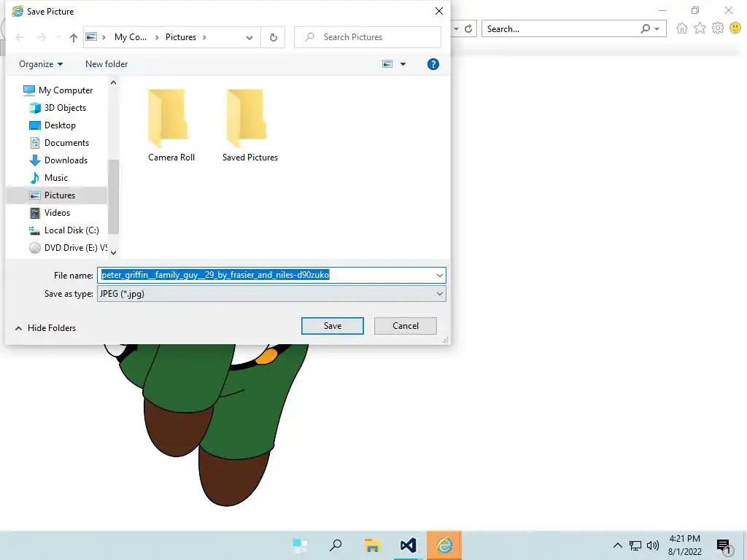
Task: Open network status tray icon
Action: pos(635,545)
